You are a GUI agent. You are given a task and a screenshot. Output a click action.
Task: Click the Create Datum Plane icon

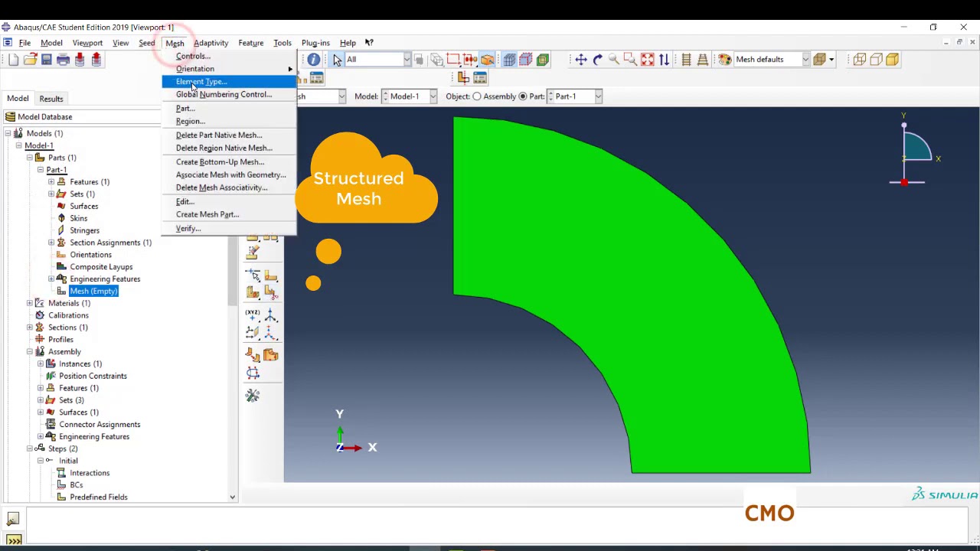pos(253,333)
